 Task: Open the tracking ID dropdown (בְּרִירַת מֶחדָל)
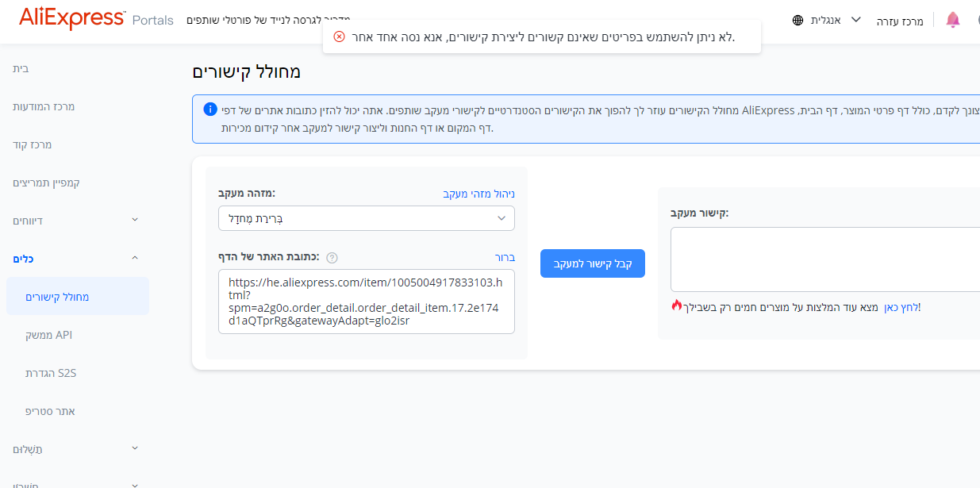(366, 218)
